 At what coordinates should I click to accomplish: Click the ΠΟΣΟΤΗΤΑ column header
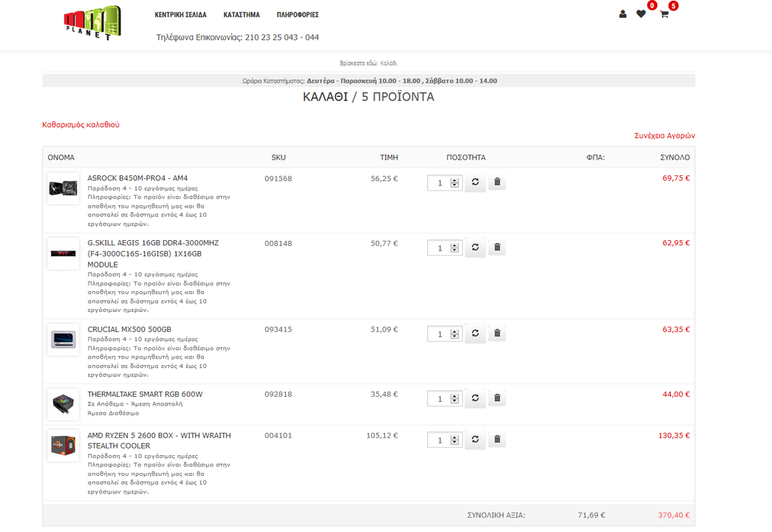(465, 157)
